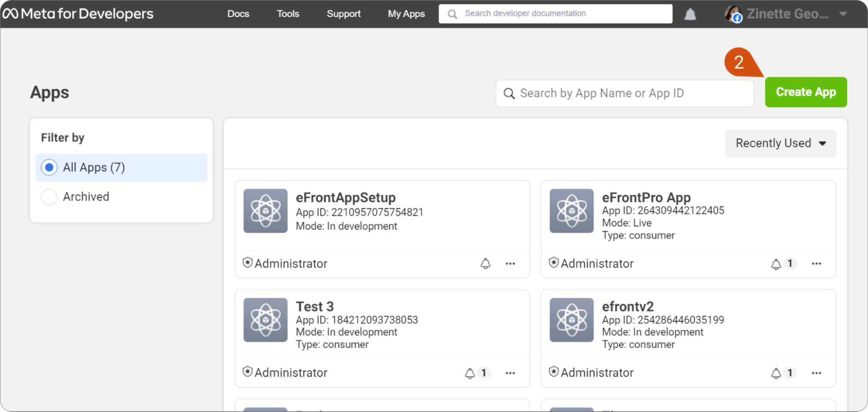The width and height of the screenshot is (868, 412).
Task: Focus the Search developer documentation field
Action: pyautogui.click(x=555, y=14)
